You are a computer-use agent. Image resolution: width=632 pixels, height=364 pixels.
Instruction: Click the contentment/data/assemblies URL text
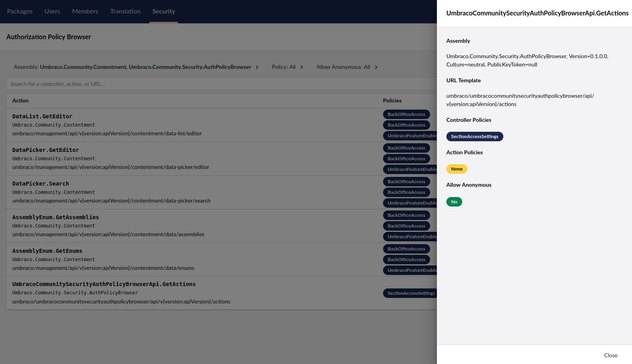coord(108,234)
